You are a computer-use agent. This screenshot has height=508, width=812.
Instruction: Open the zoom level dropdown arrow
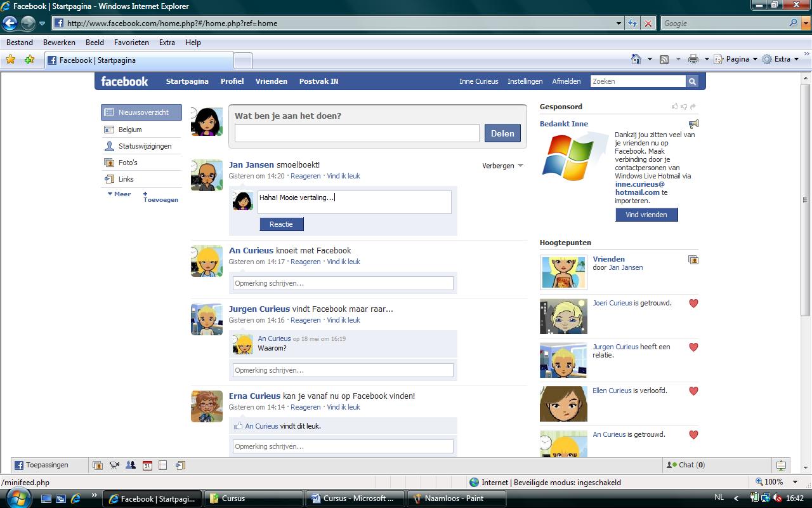(796, 482)
